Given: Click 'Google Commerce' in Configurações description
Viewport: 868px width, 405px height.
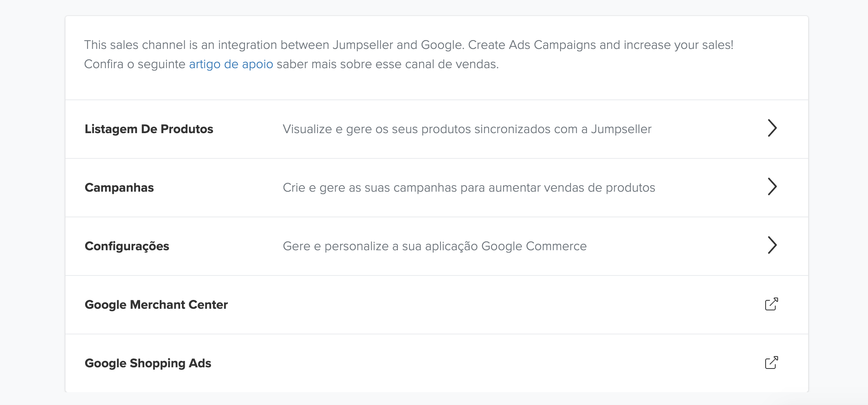Looking at the screenshot, I should coord(534,246).
